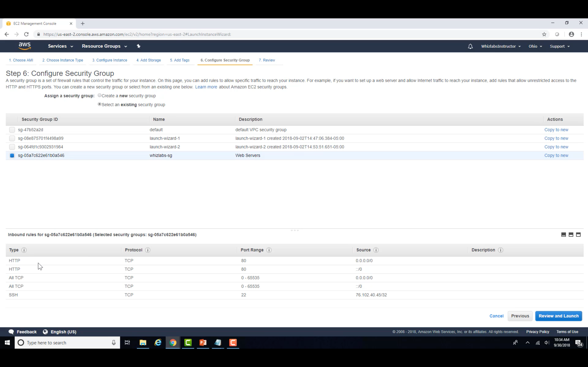Click the info icon next to Port Range
588x367 pixels.
[x=269, y=250]
